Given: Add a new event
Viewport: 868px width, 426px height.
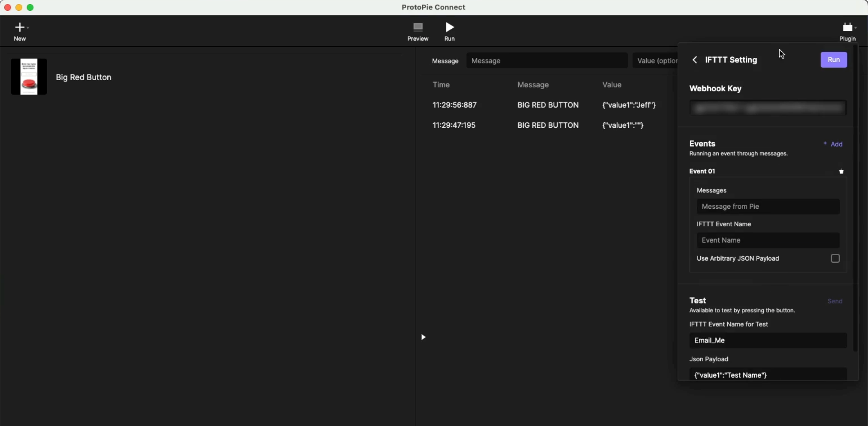Looking at the screenshot, I should 833,144.
